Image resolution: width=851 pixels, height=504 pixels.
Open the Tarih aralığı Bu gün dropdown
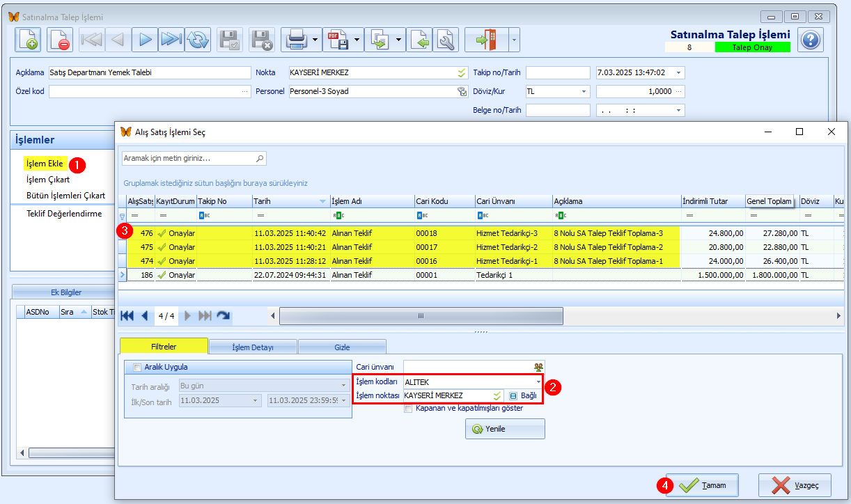pos(343,385)
